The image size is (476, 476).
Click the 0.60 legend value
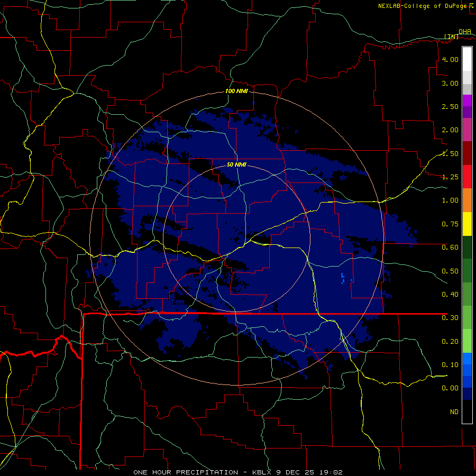(x=450, y=248)
